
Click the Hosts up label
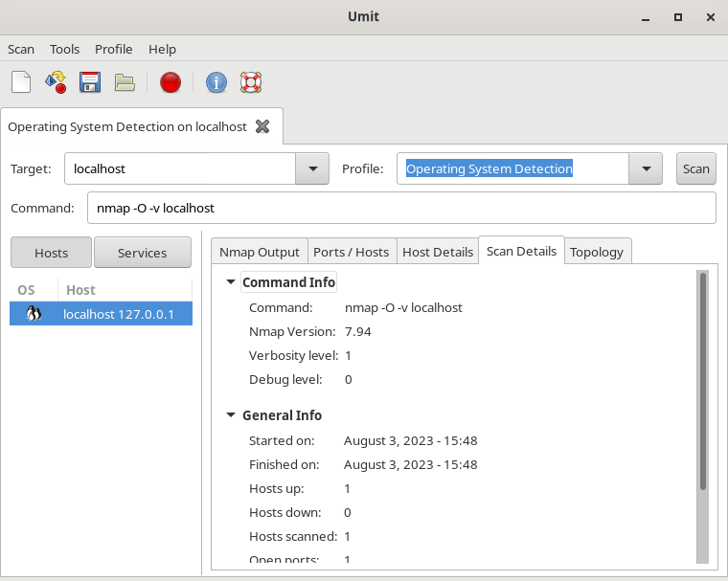(x=276, y=489)
